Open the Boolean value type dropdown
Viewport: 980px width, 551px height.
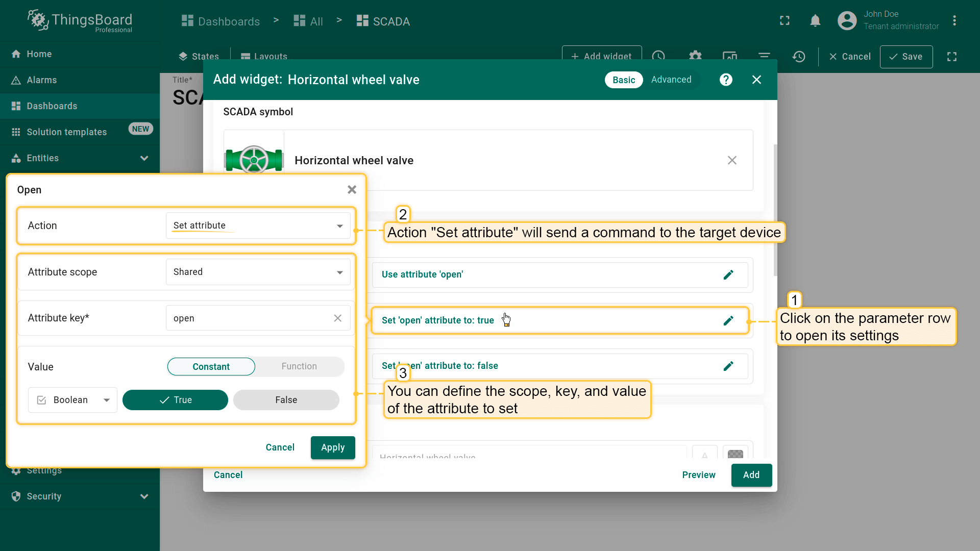coord(72,400)
